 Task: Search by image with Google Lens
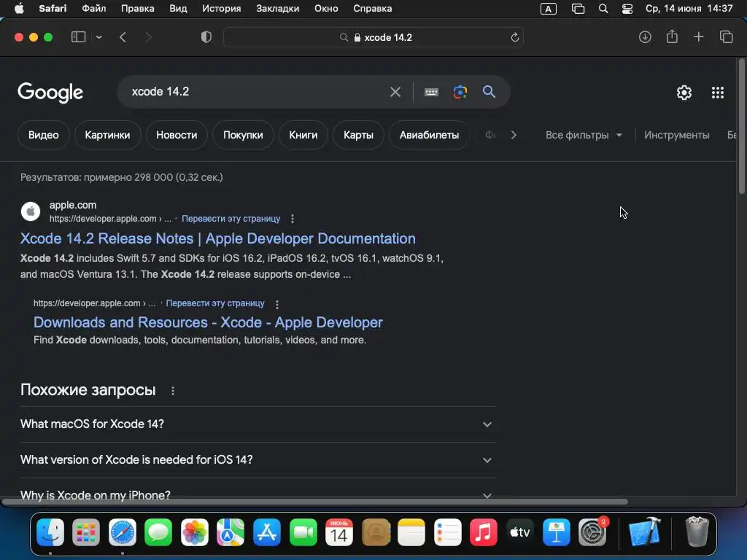(x=460, y=92)
